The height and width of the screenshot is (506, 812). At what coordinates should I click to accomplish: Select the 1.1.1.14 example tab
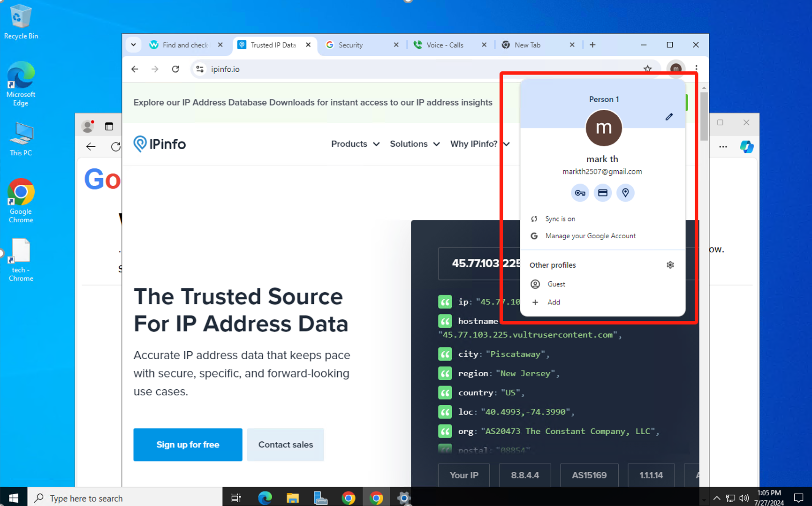[651, 475]
